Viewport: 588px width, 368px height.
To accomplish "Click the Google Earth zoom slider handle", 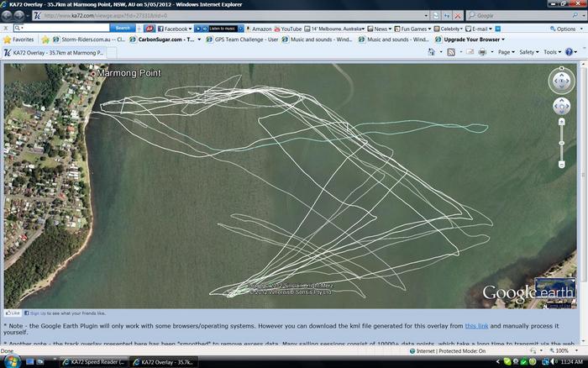I will [x=562, y=142].
